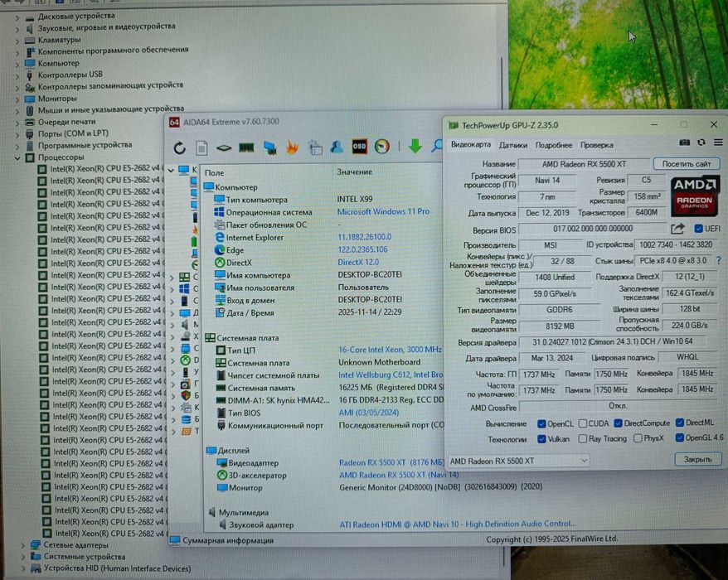Switch to Датчики tab in GPU-Z
728x580 pixels.
[x=513, y=145]
